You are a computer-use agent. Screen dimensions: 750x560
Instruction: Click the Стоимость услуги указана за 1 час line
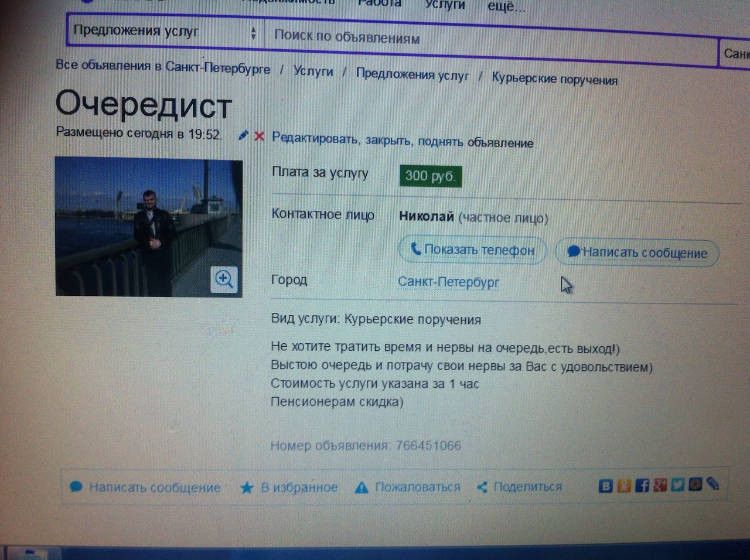click(374, 384)
